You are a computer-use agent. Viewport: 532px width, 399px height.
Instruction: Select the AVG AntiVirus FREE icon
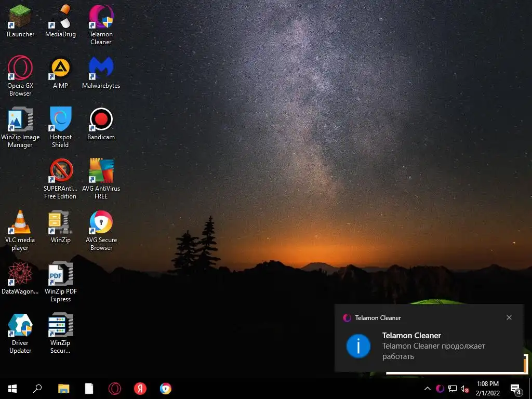[x=101, y=179]
